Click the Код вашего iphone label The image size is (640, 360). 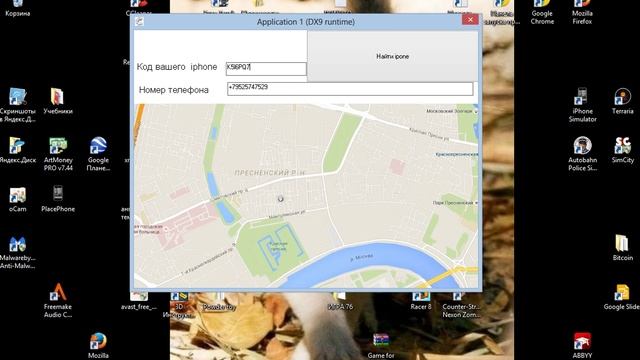point(177,67)
